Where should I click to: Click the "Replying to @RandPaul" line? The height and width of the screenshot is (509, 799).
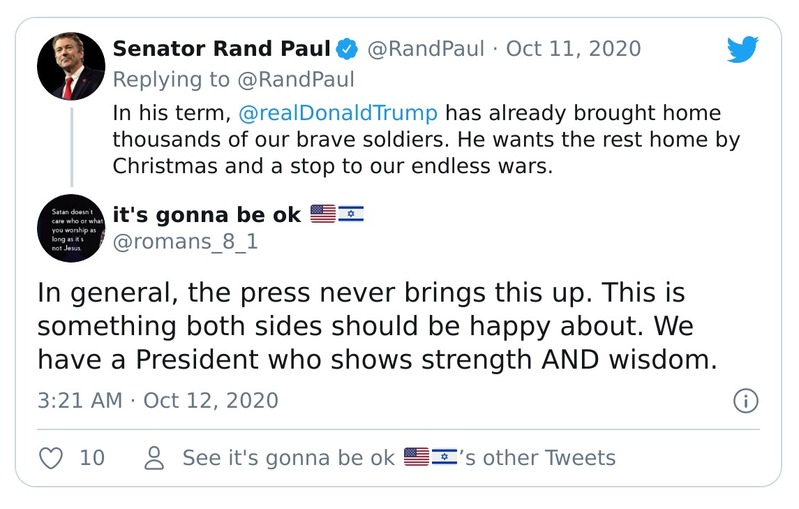coord(233,80)
